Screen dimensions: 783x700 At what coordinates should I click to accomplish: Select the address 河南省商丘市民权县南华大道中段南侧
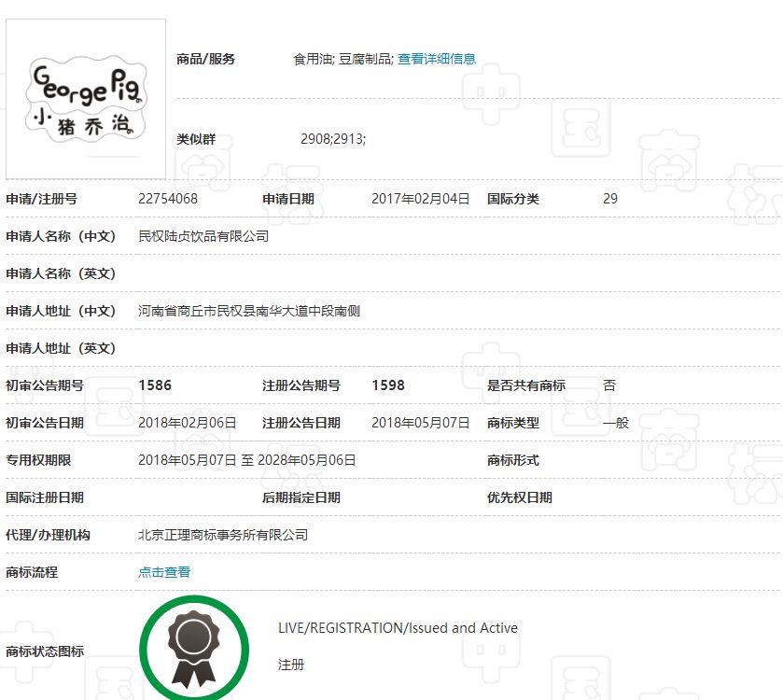pyautogui.click(x=249, y=311)
